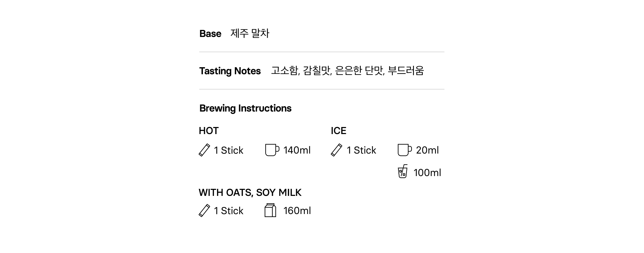Click the WITH OATS, SOY MILK heading
The image size is (644, 253).
click(250, 193)
